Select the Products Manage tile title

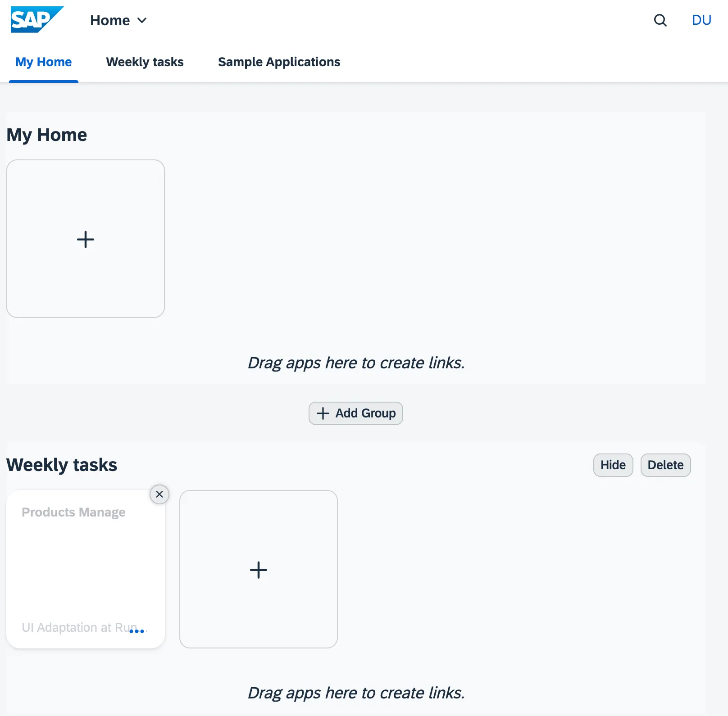[73, 512]
